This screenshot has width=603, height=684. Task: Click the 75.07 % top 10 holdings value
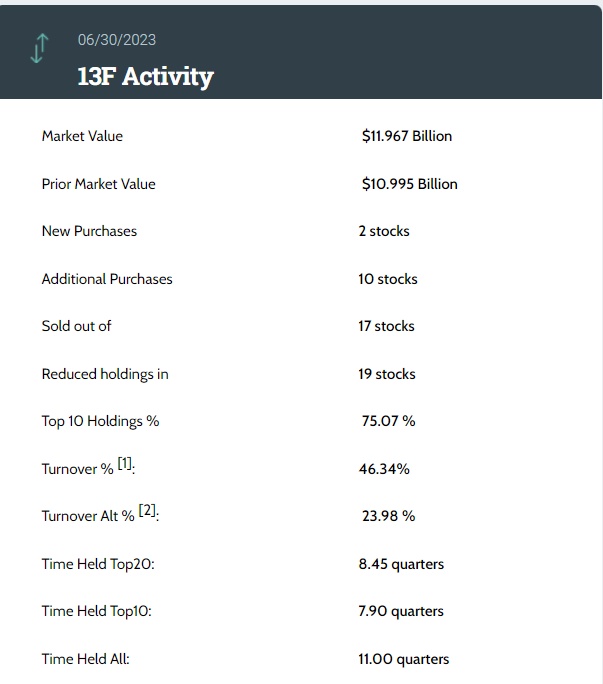(388, 421)
